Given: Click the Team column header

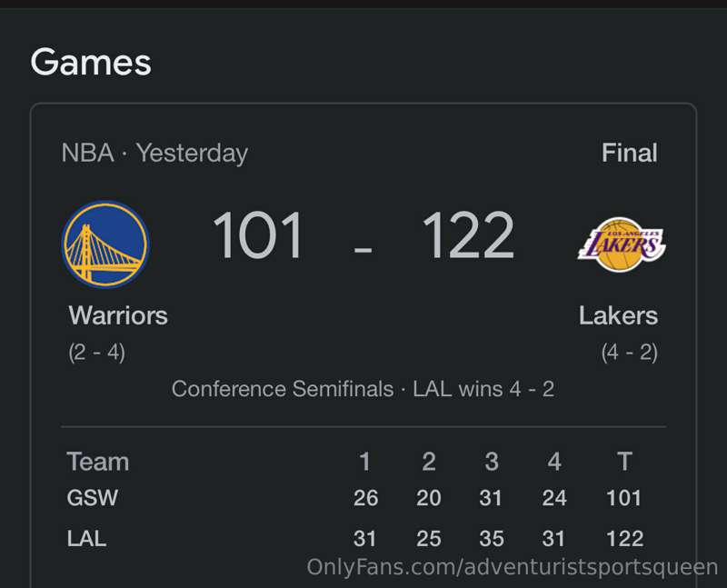Looking at the screenshot, I should point(98,462).
